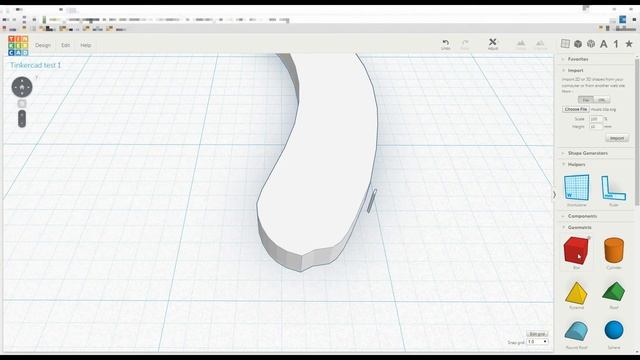Click the Undo icon
Viewport: 640px width, 360px height.
click(x=446, y=44)
